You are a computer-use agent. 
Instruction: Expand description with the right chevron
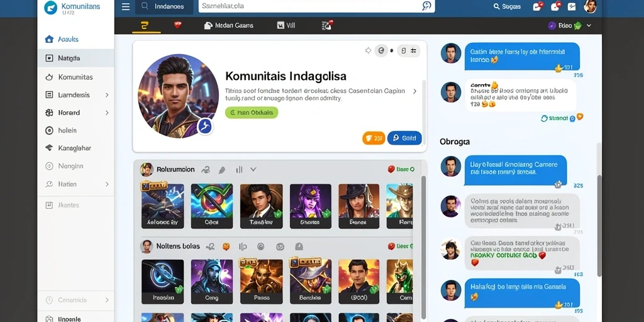414,91
